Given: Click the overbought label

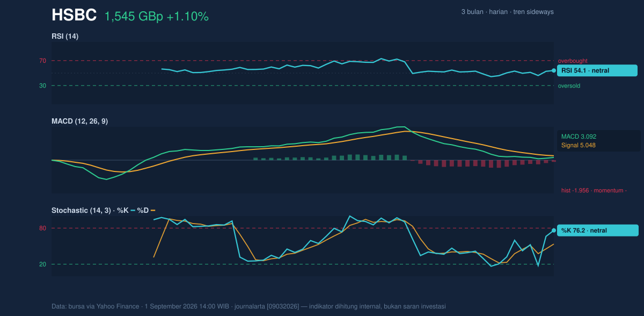Looking at the screenshot, I should tap(573, 61).
